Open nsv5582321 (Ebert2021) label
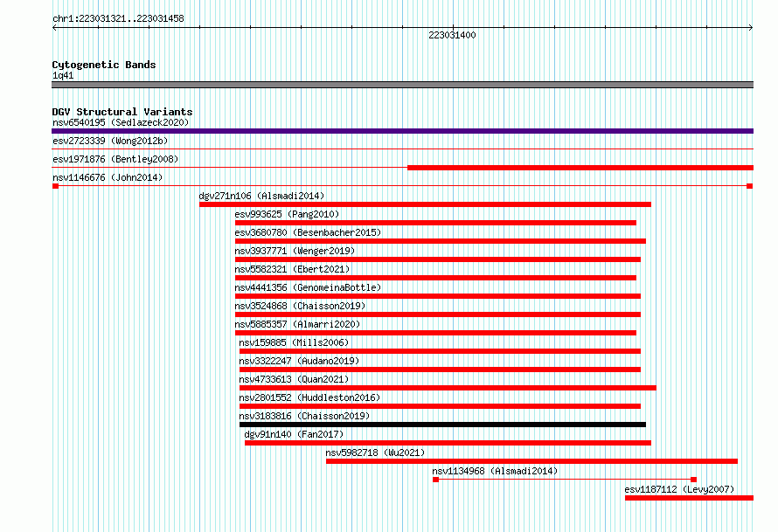The width and height of the screenshot is (778, 532). (x=292, y=269)
